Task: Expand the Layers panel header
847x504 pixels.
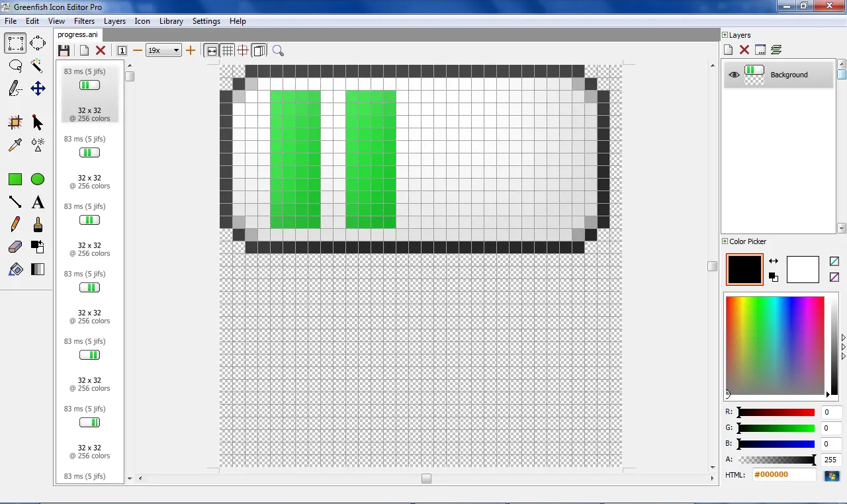Action: point(725,34)
